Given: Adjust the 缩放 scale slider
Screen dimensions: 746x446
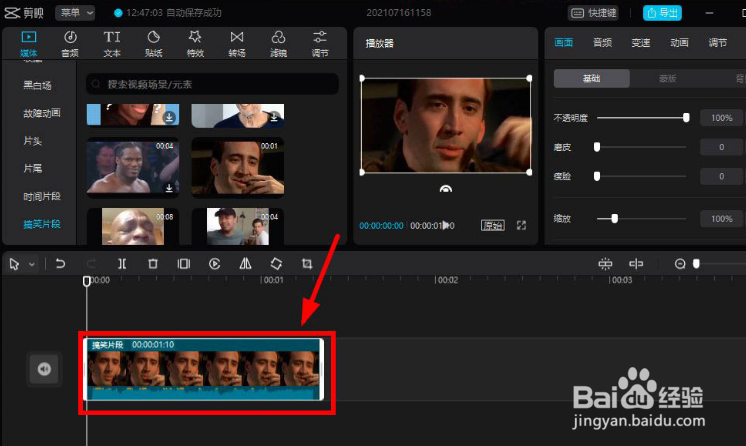Looking at the screenshot, I should (x=614, y=218).
